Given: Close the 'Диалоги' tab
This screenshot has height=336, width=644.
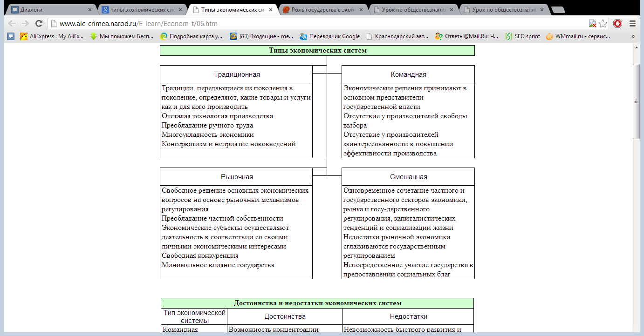Looking at the screenshot, I should coord(89,9).
